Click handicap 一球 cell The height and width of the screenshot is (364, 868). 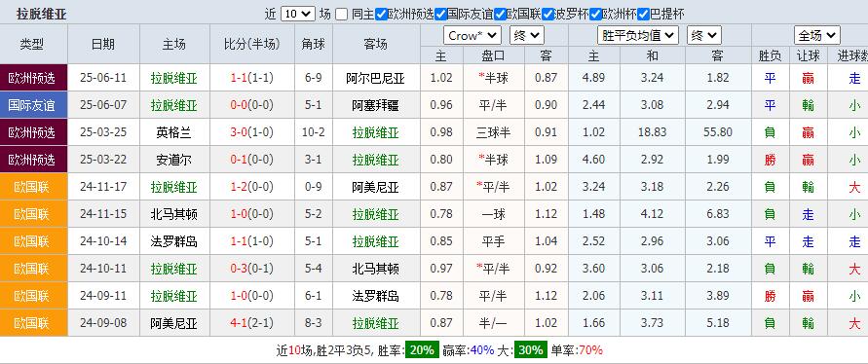493,214
